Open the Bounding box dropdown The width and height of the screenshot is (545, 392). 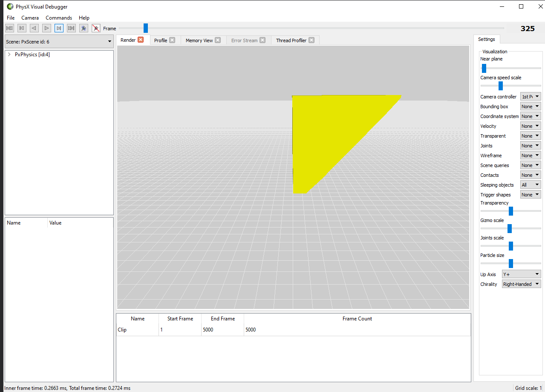(531, 107)
